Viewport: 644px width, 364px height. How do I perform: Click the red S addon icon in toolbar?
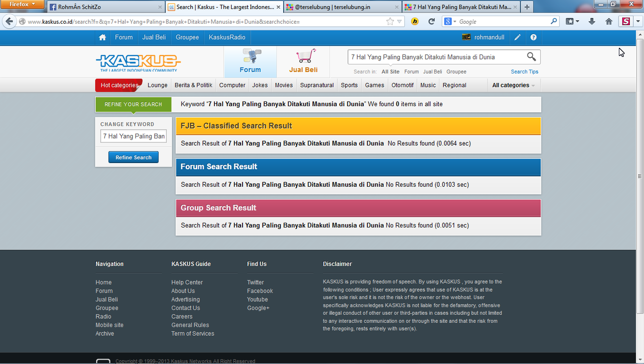(x=626, y=22)
